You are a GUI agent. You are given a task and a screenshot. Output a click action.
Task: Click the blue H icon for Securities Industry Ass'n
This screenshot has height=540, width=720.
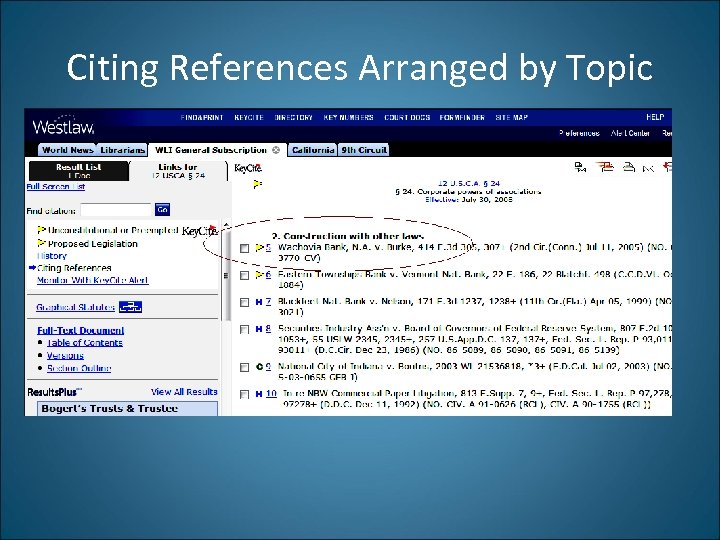[x=259, y=329]
